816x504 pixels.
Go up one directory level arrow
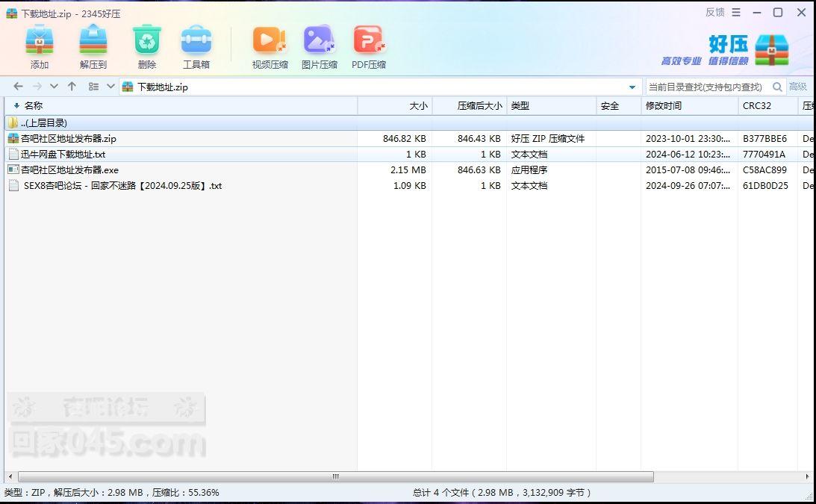click(x=72, y=87)
